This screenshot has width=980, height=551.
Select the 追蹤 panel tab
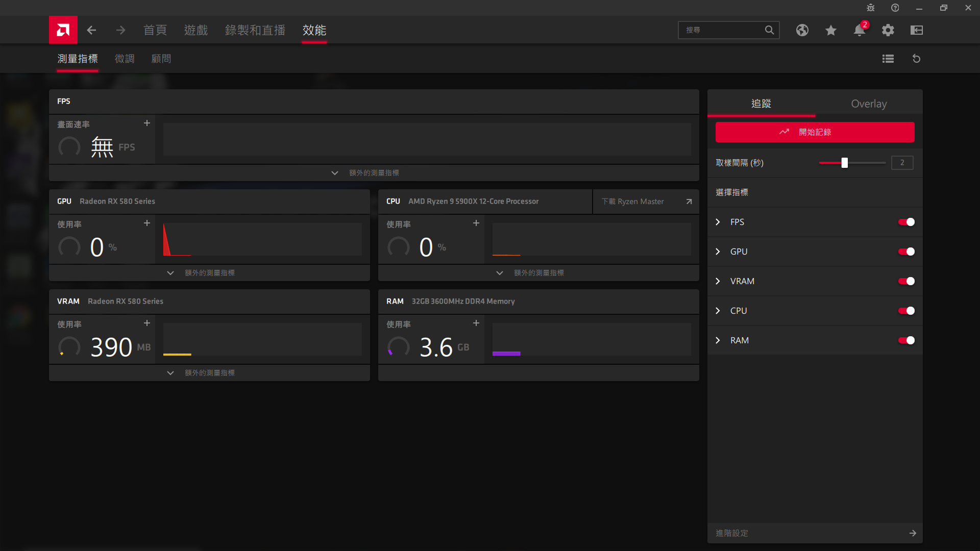tap(761, 104)
